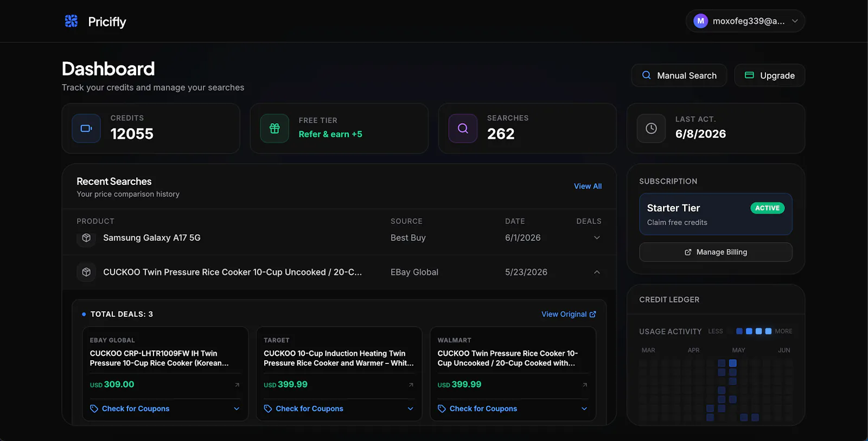Screen dimensions: 868x441
Task: Open the Walmart deal arrow icon
Action: coord(585,385)
